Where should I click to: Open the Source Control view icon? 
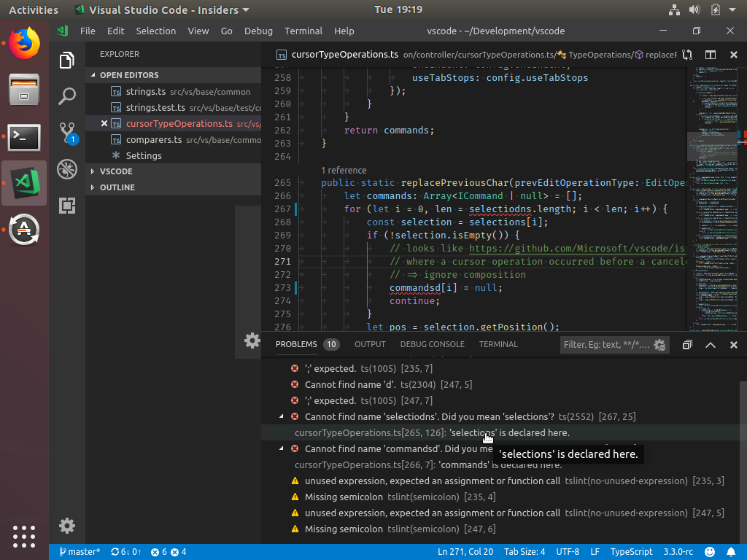point(67,133)
